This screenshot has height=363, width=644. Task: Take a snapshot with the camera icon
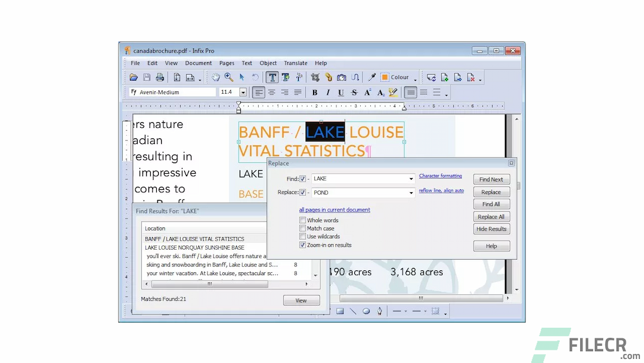(341, 77)
